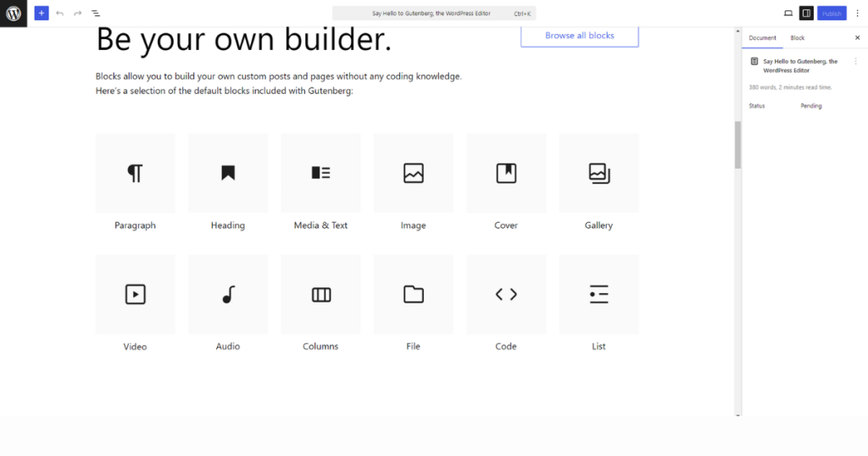
Task: Click the Cover block icon
Action: point(506,173)
